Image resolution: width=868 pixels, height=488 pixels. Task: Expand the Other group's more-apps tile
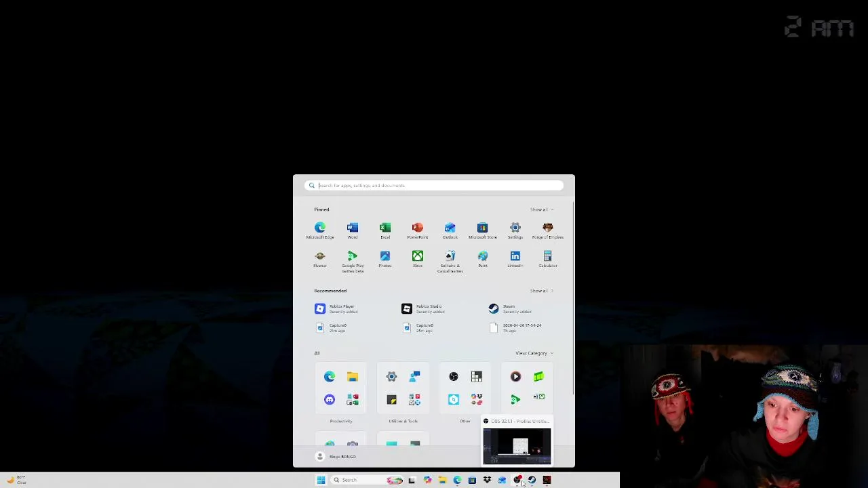[477, 399]
